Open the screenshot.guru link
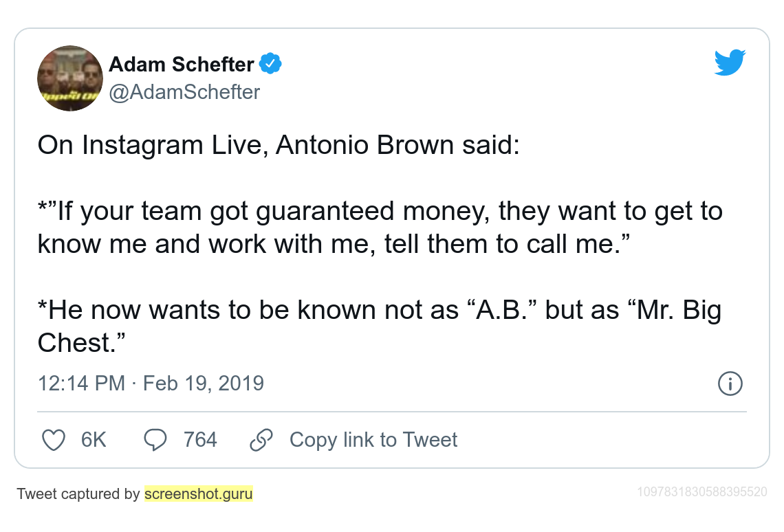 click(199, 494)
